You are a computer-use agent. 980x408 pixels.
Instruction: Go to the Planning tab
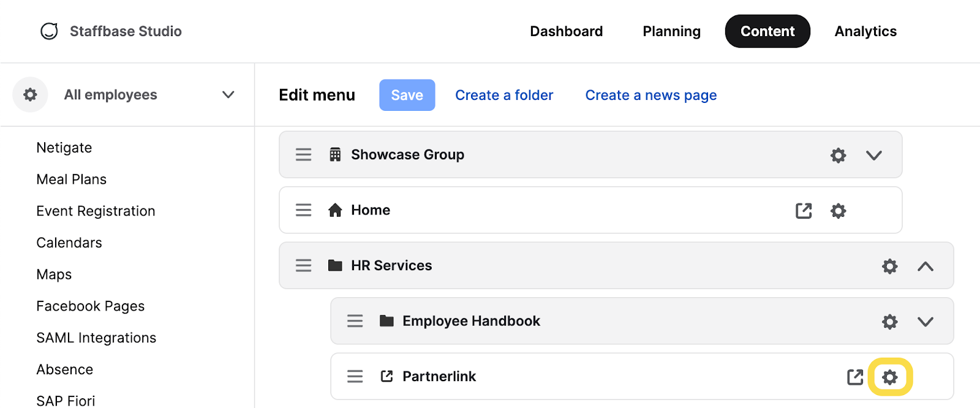(671, 31)
